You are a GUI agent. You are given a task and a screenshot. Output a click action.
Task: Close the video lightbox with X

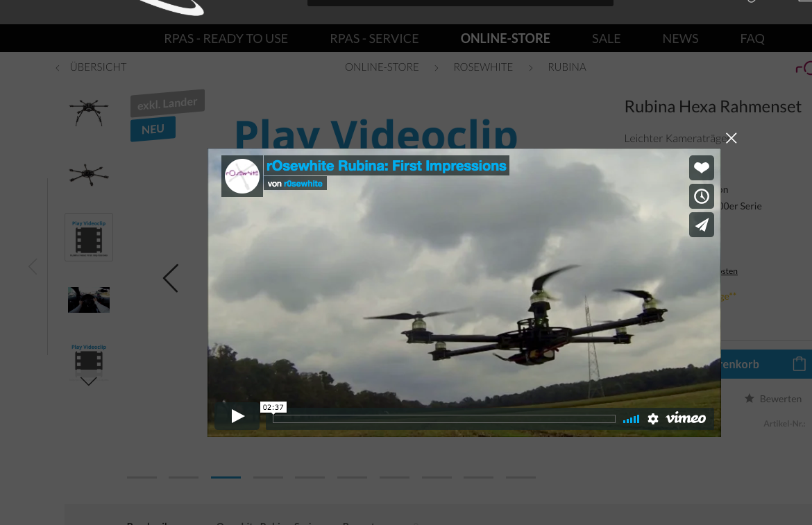coord(731,138)
